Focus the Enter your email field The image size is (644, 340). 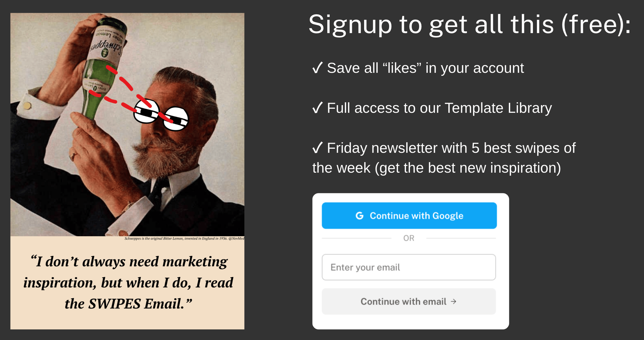click(409, 267)
